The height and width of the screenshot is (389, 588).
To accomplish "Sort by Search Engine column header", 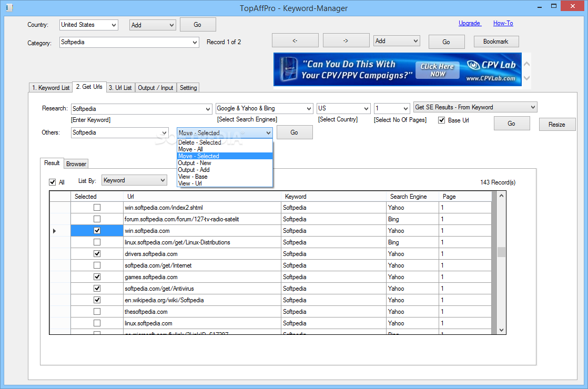I will (x=412, y=197).
